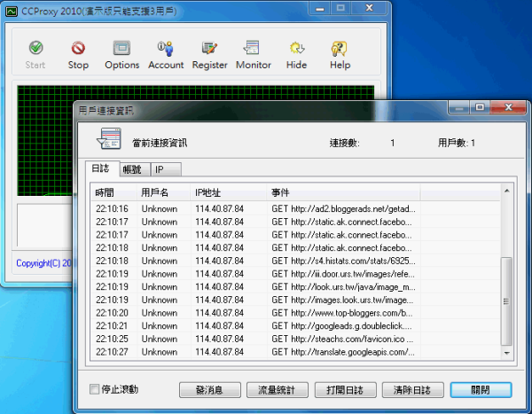Select the iii.door.urs.tw GET entry
Viewport: 532px width, 414px height.
click(342, 274)
